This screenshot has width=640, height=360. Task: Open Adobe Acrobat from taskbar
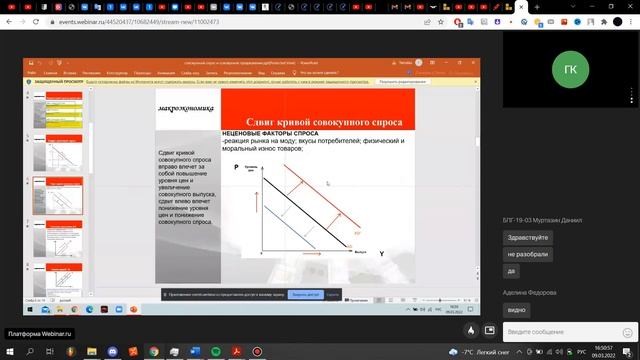pos(237,351)
